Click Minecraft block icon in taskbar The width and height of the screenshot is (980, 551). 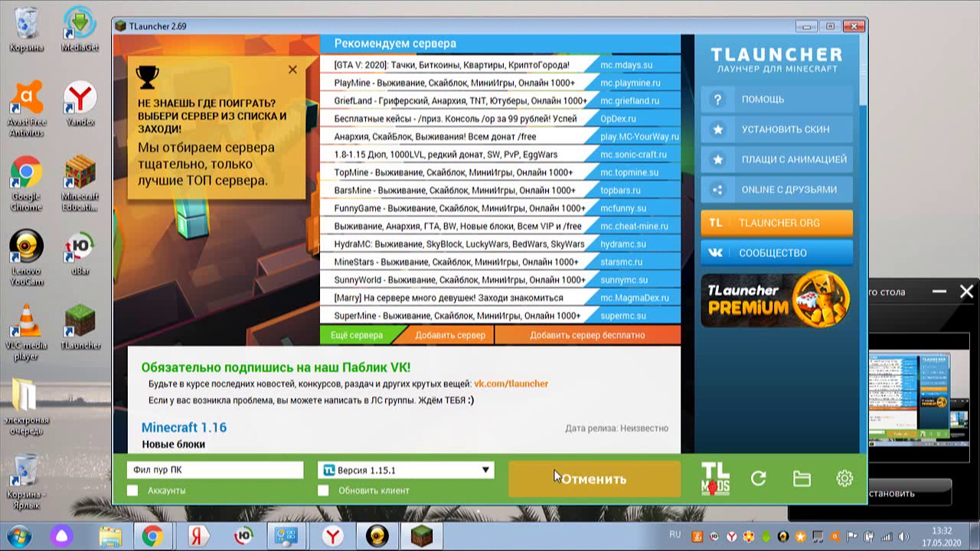(x=421, y=536)
